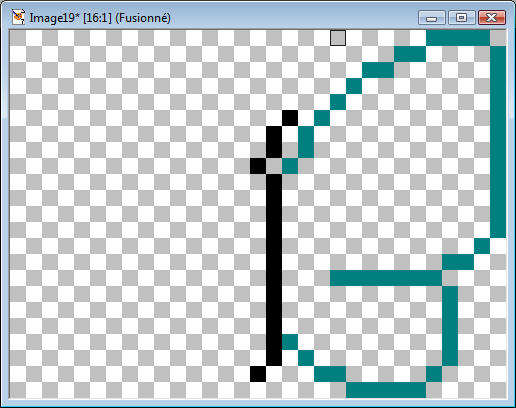Click the teal bar along the bottom edge
The height and width of the screenshot is (408, 516).
[x=386, y=390]
